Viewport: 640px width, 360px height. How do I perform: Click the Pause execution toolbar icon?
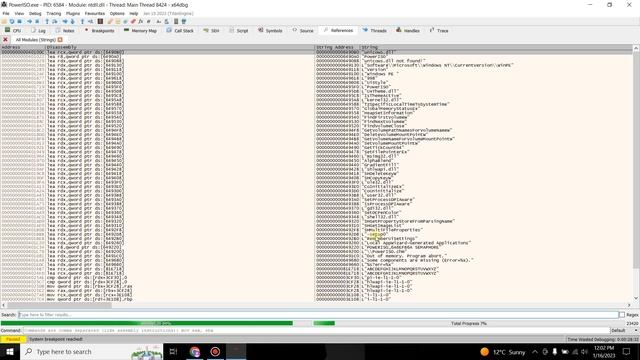(x=37, y=21)
